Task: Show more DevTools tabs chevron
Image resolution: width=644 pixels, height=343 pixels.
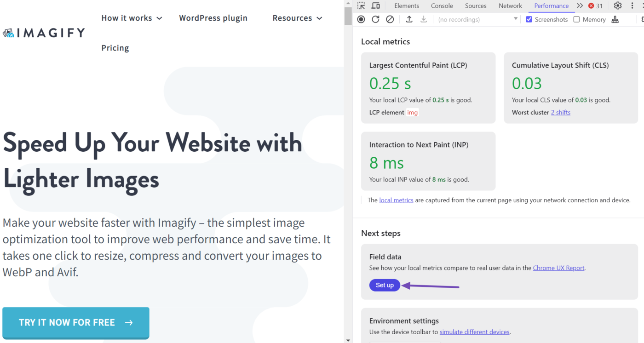Action: [x=580, y=6]
